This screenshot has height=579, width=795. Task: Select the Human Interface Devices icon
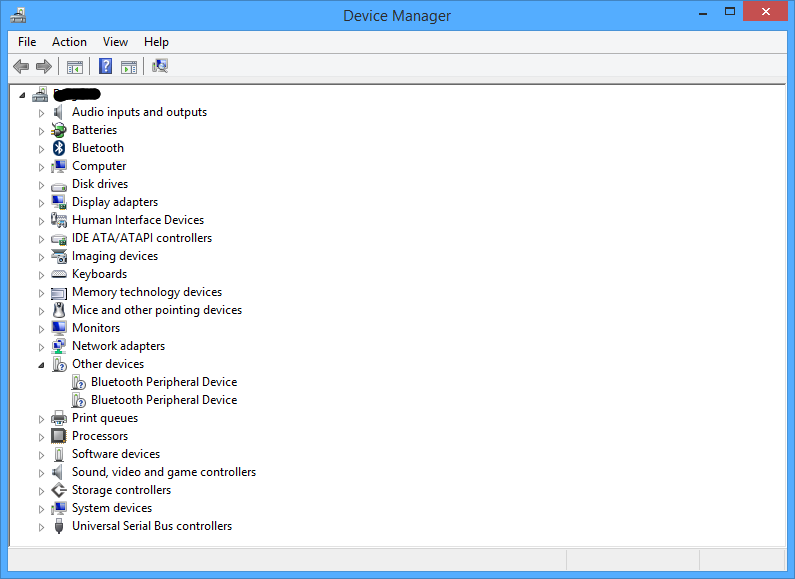point(59,220)
